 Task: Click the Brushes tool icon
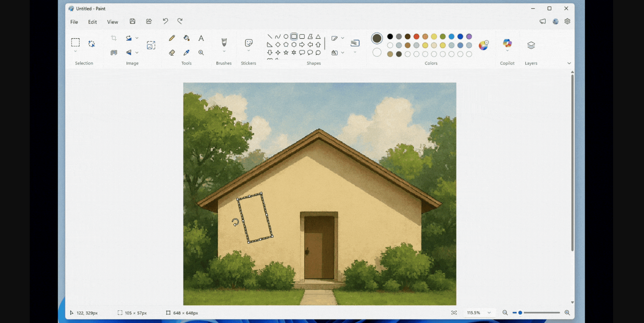(224, 42)
